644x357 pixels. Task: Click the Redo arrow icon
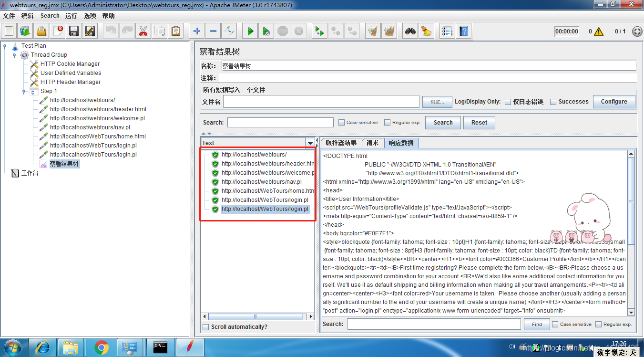(127, 31)
